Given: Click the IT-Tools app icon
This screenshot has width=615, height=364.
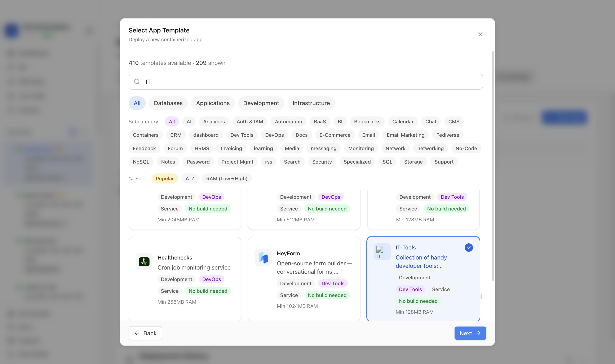Looking at the screenshot, I should (382, 252).
